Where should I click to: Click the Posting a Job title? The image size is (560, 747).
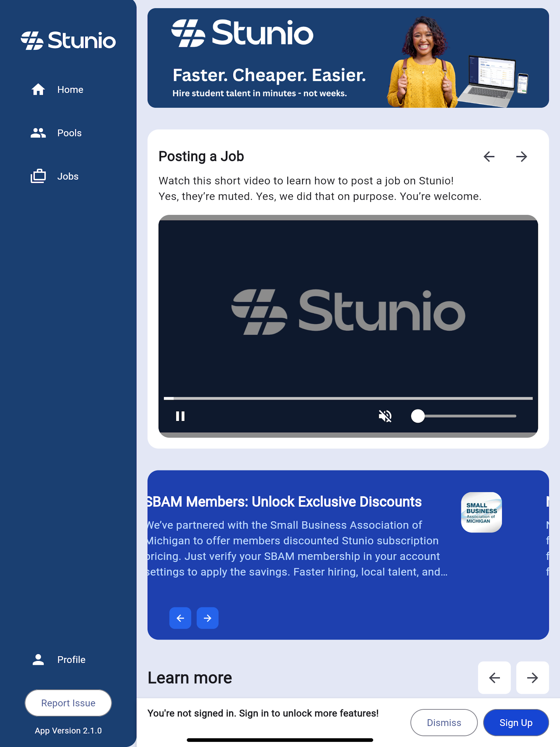201,156
